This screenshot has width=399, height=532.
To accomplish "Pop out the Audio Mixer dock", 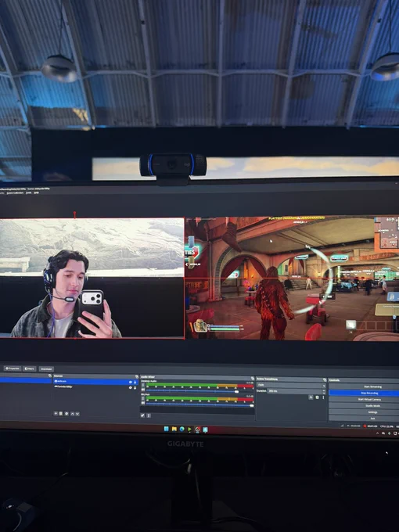I will tap(253, 378).
